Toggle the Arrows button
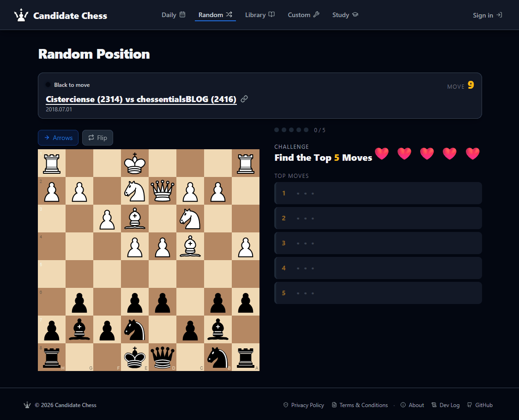This screenshot has width=519, height=420. coord(58,138)
